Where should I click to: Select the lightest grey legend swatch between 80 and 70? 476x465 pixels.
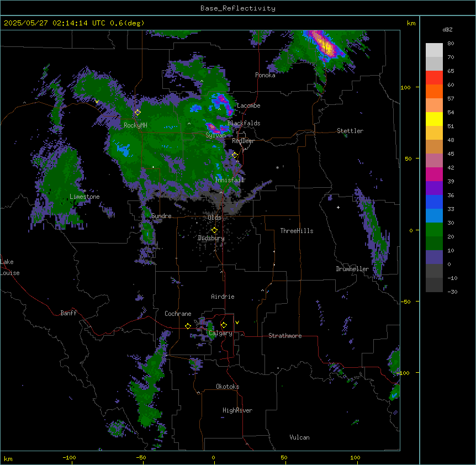tap(434, 50)
